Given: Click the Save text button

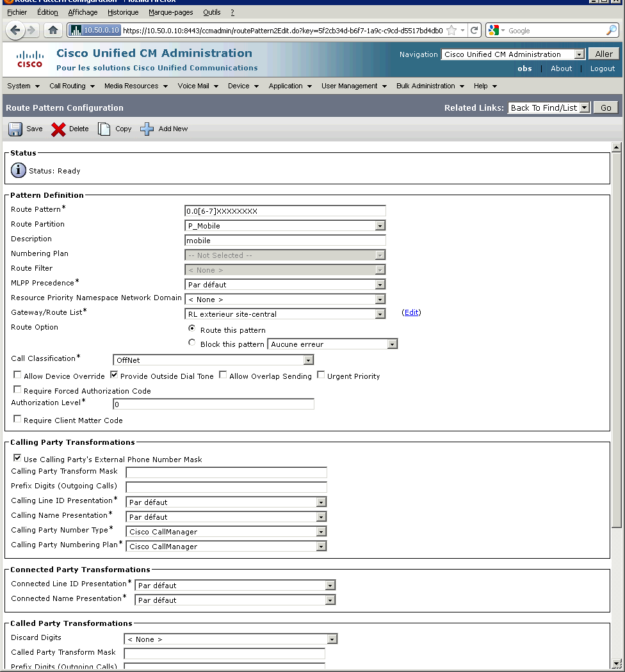Looking at the screenshot, I should [35, 129].
